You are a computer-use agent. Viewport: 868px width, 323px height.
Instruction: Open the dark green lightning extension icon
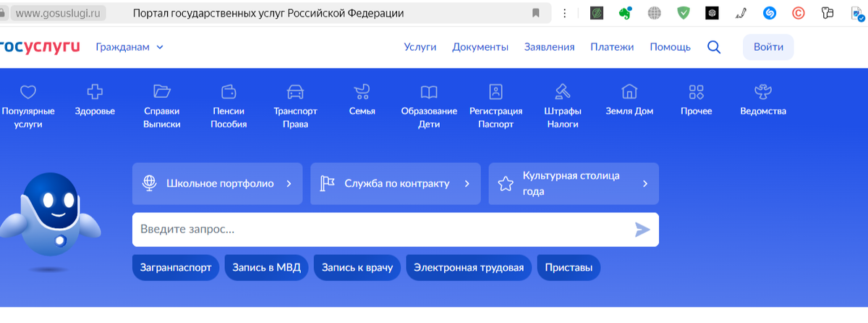tap(597, 13)
